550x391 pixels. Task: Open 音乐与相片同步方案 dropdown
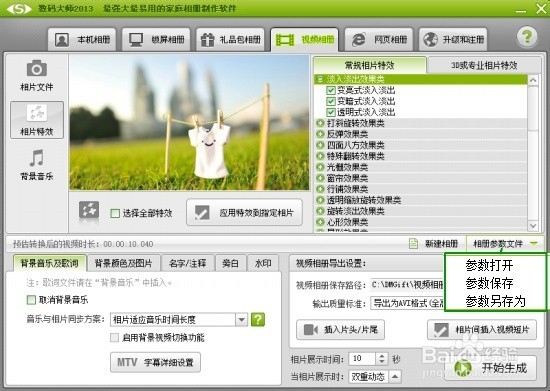click(x=242, y=319)
